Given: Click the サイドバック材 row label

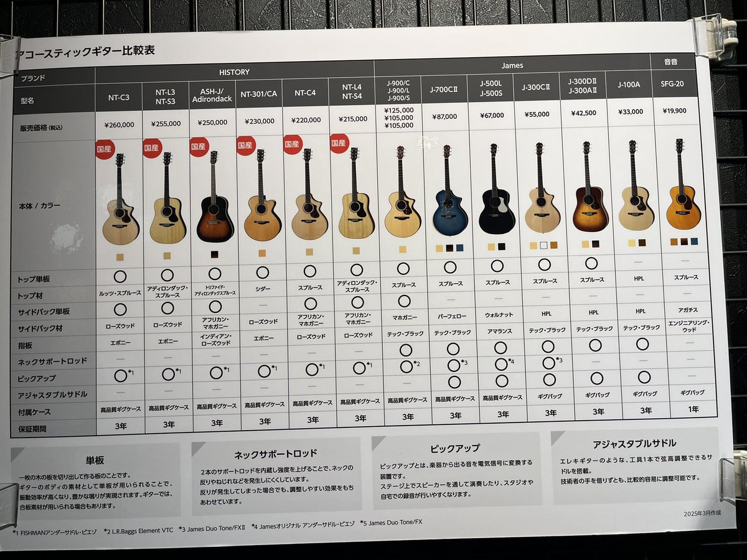Looking at the screenshot, I should [x=41, y=329].
